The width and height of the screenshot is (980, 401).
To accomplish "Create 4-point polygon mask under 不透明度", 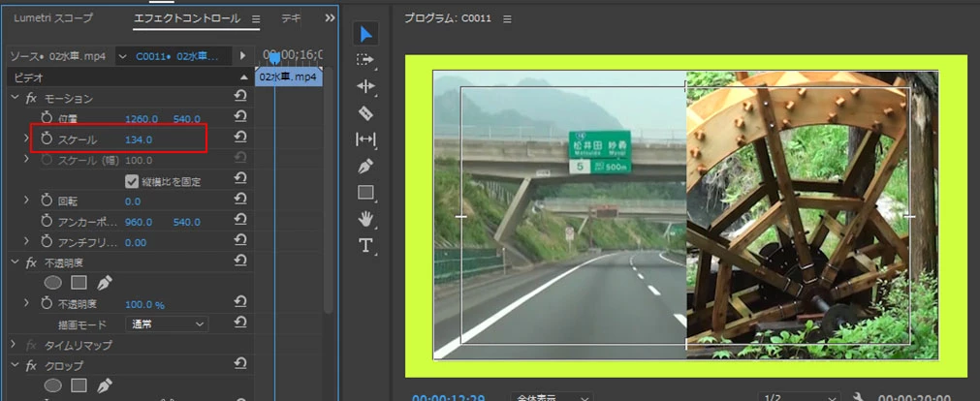I will click(79, 283).
